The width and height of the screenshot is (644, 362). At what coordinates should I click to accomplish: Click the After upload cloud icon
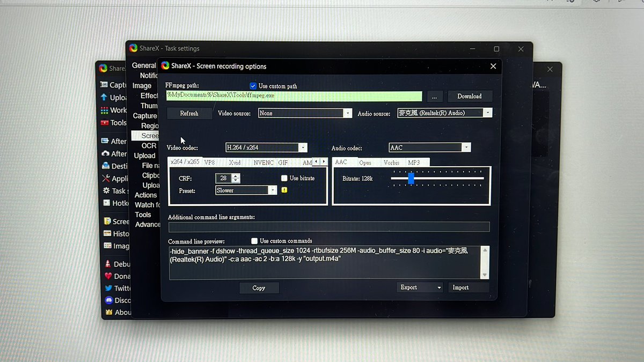click(x=105, y=153)
